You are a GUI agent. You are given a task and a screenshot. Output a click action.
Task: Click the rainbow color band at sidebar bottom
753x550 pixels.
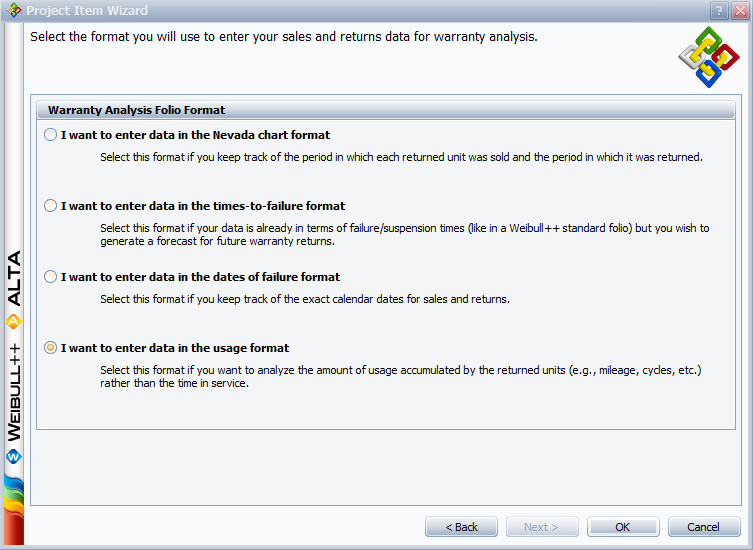(x=13, y=510)
